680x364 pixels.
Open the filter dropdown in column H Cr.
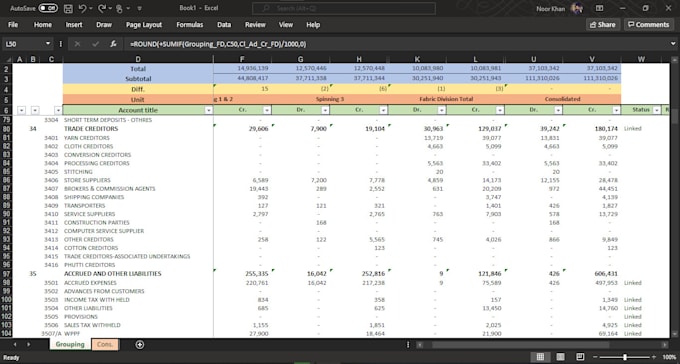coord(383,110)
